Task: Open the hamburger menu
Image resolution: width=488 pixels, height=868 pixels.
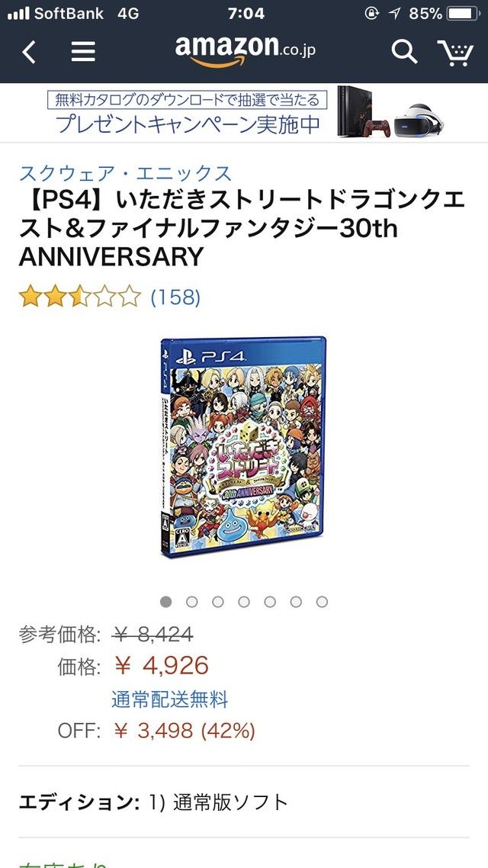Action: 83,53
